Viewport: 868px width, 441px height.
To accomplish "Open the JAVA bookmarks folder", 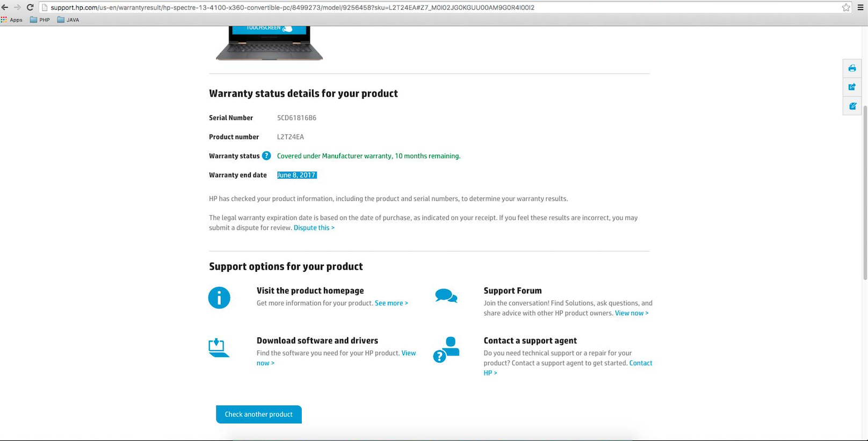I will tap(68, 20).
